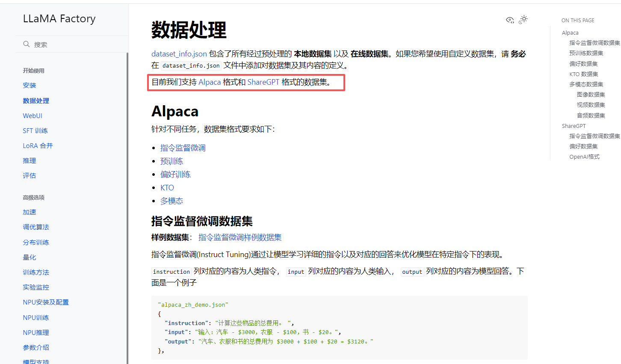Select 指令监督微调数据集 under Alpaca outline
This screenshot has width=621, height=364.
[x=594, y=43]
